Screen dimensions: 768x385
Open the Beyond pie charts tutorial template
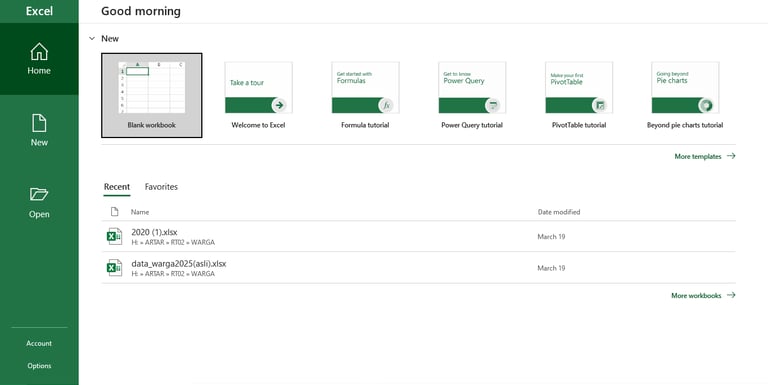click(685, 96)
